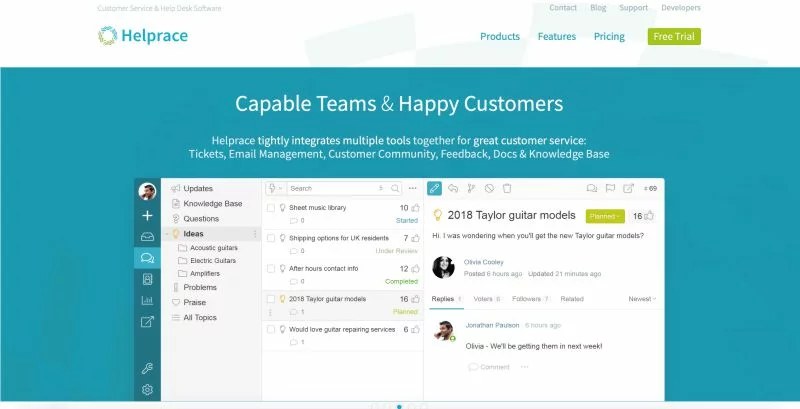Open the Contact link
The height and width of the screenshot is (409, 800).
point(563,8)
